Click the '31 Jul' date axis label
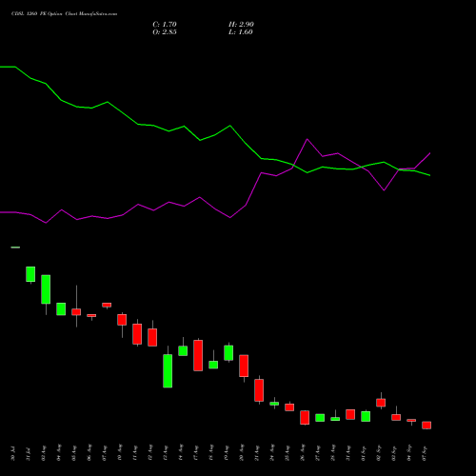 [29, 453]
